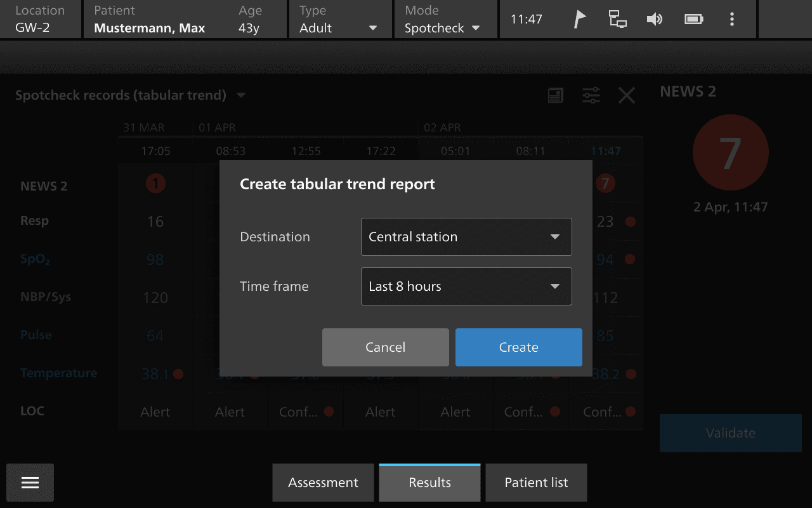Viewport: 812px width, 508px height.
Task: Select the Results tab
Action: click(430, 483)
